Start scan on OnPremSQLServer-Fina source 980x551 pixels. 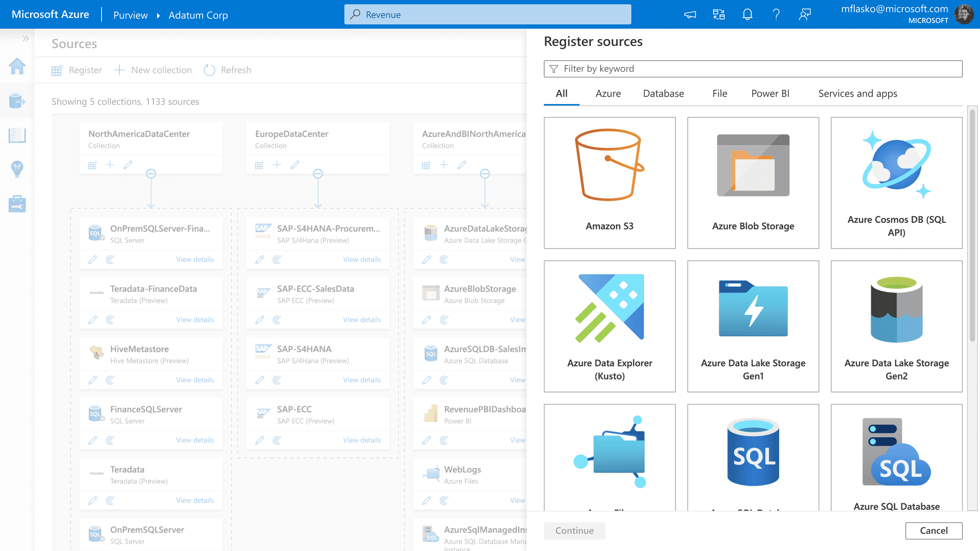pyautogui.click(x=110, y=259)
